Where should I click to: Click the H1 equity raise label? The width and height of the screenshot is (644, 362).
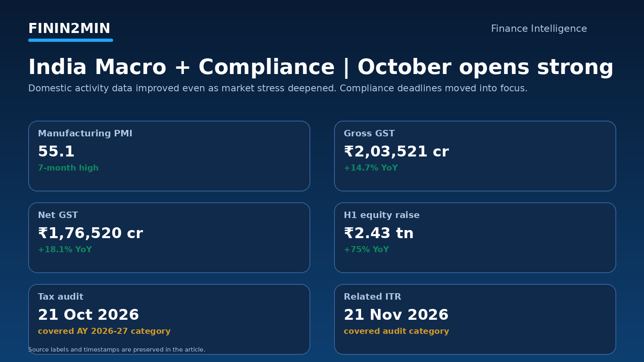point(382,215)
